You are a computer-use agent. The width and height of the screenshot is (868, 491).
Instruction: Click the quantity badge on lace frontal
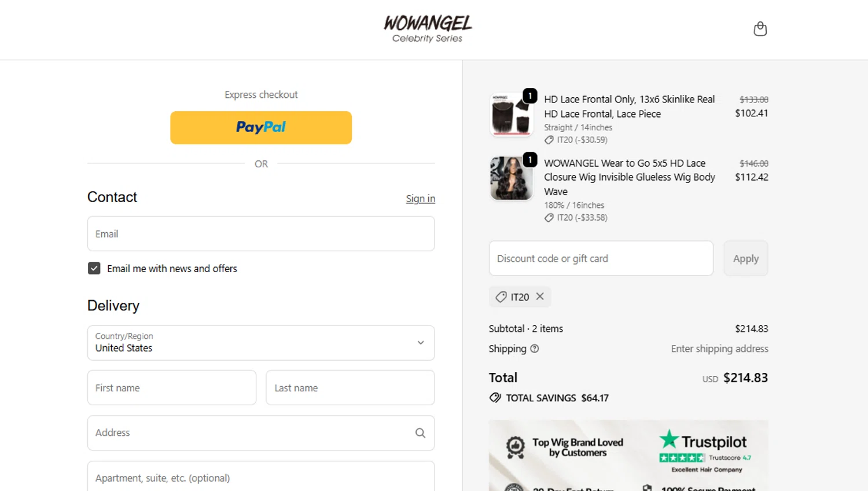coord(530,96)
